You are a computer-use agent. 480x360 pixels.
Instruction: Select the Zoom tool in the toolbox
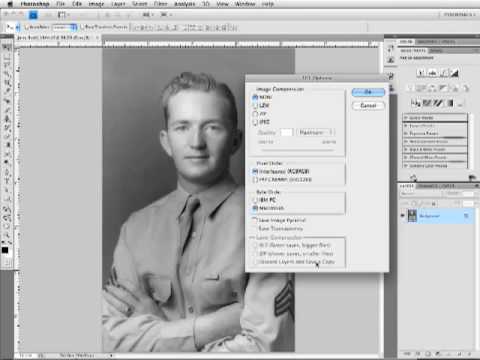[6, 236]
